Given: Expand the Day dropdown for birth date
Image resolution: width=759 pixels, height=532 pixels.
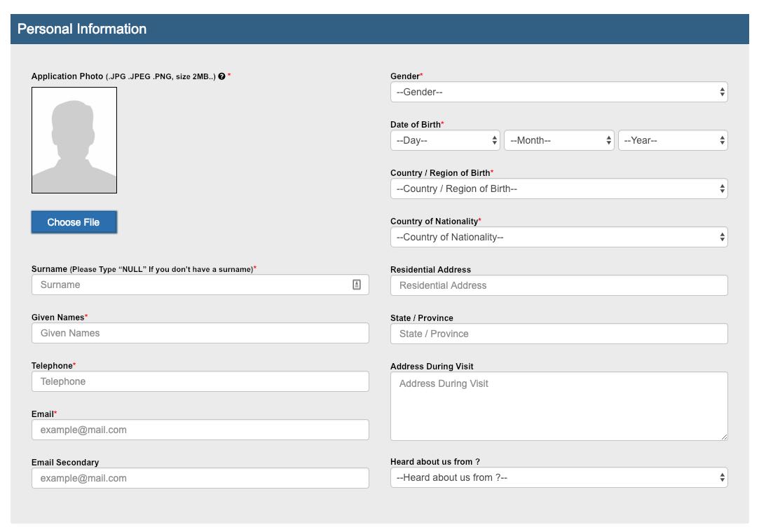Looking at the screenshot, I should [444, 140].
